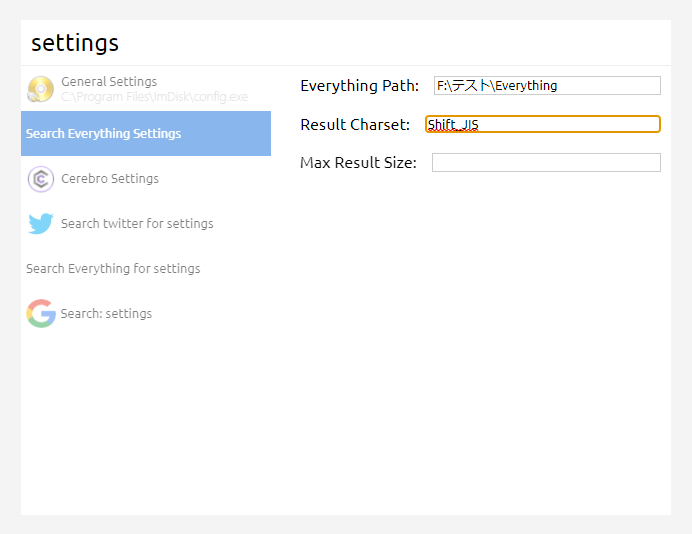Image resolution: width=692 pixels, height=534 pixels.
Task: Focus the Result Charset field
Action: (x=543, y=124)
